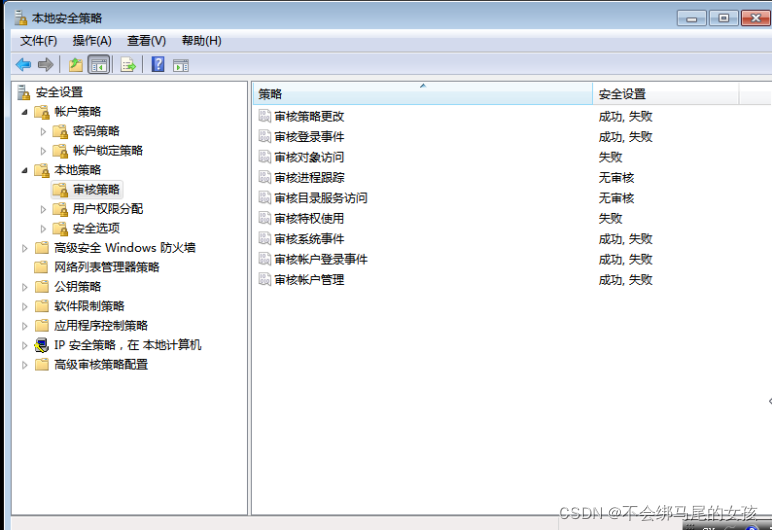Select 软件限制策略 label in tree
773x531 pixels.
click(89, 307)
